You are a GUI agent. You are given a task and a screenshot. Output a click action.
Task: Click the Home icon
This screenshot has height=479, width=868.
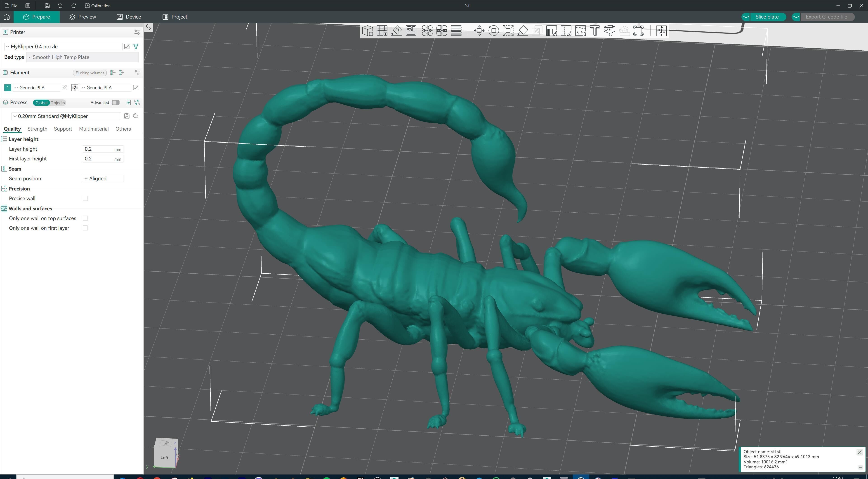pyautogui.click(x=7, y=17)
